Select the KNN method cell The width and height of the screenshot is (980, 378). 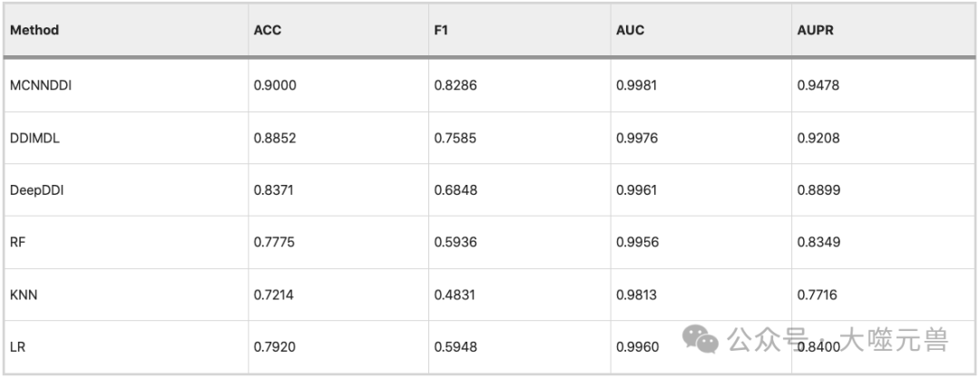coord(23,295)
